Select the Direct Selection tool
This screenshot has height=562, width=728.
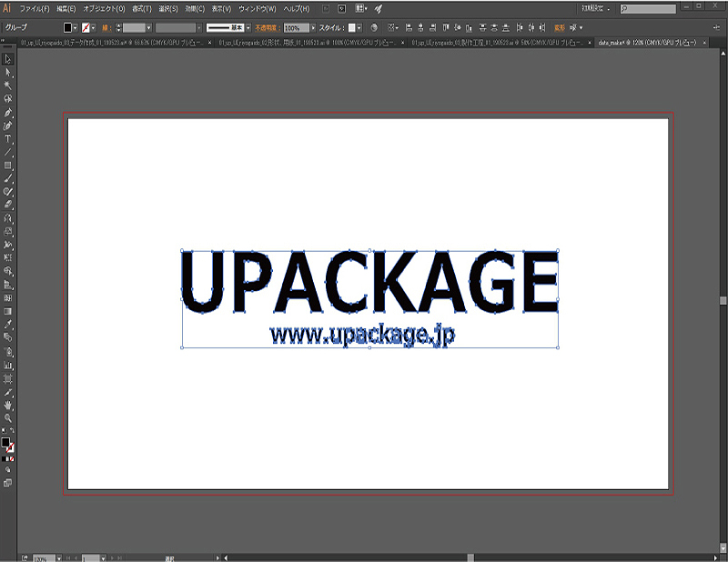pyautogui.click(x=7, y=73)
